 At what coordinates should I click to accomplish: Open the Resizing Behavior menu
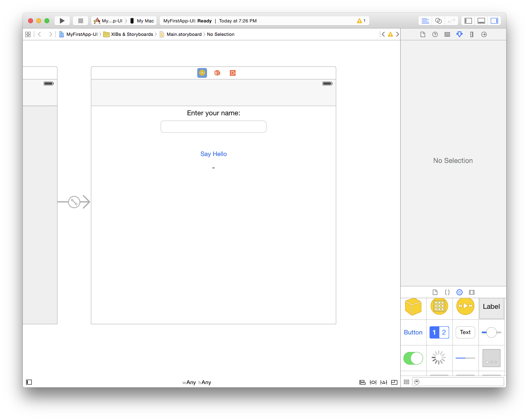coord(394,382)
